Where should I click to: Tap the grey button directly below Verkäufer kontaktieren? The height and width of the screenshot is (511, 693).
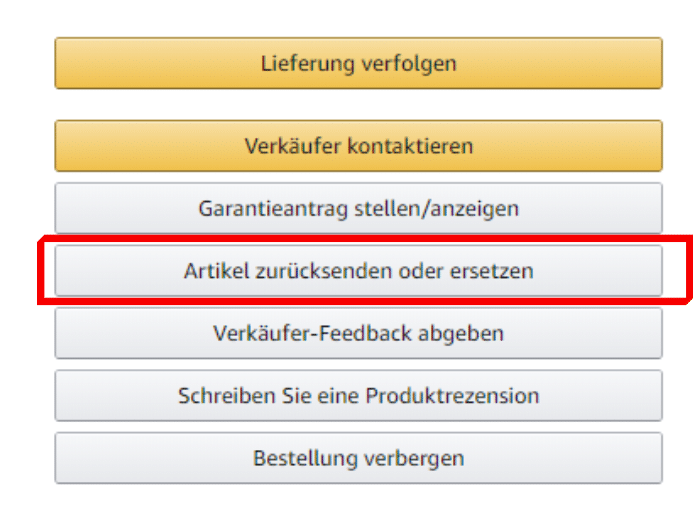click(358, 209)
